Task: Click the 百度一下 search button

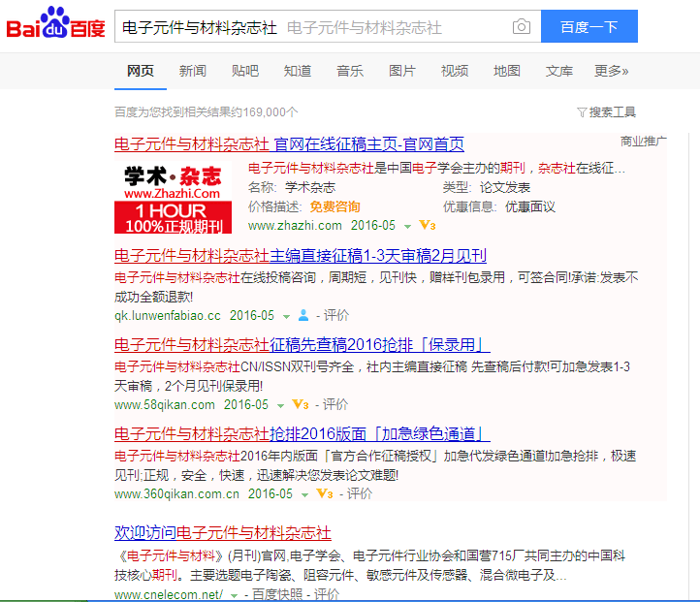Action: click(x=589, y=26)
